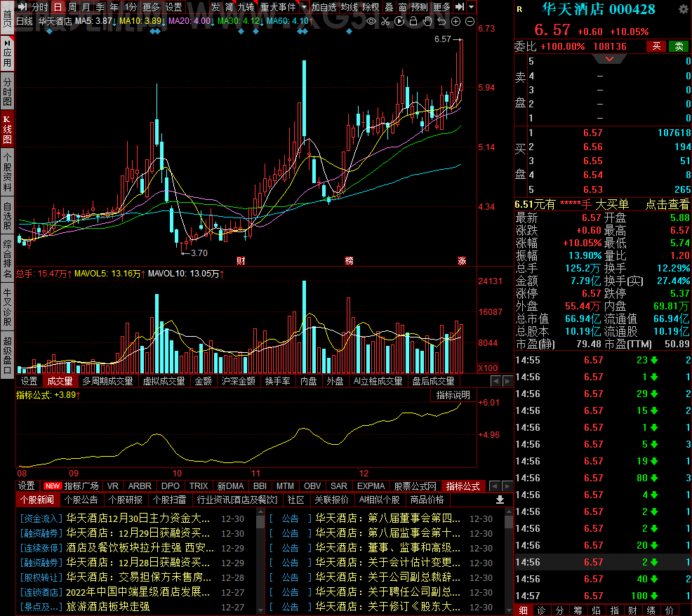This screenshot has width=692, height=616.
Task: Click the download icon in the news panel
Action: pyautogui.click(x=500, y=500)
